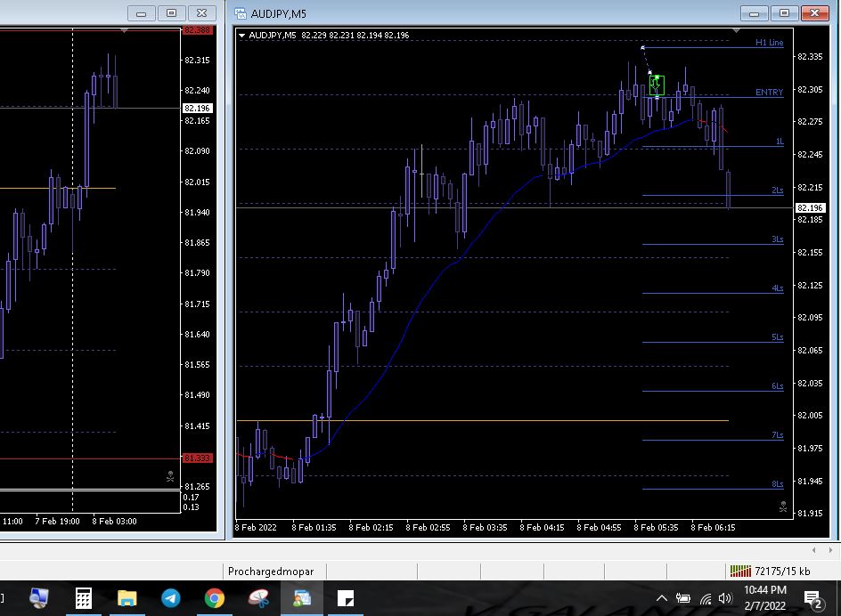Viewport: 841px width, 616px height.
Task: Open the Calculator taskbar icon
Action: click(83, 598)
